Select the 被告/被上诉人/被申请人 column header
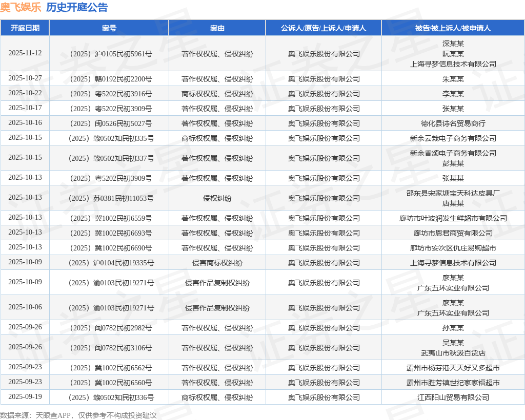Screen dimensions: 525x420 [x=453, y=28]
